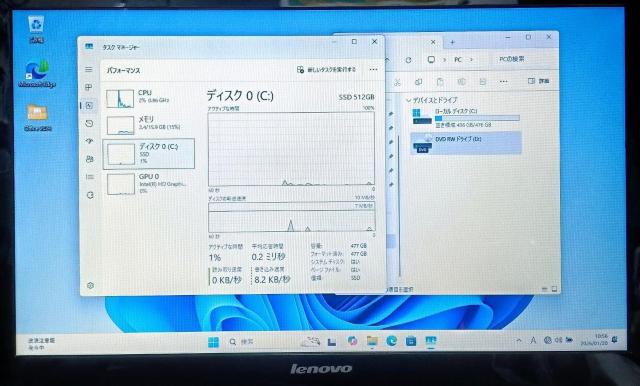Click Local Disk C capacity usage bar
This screenshot has height=386, width=640.
tap(477, 118)
